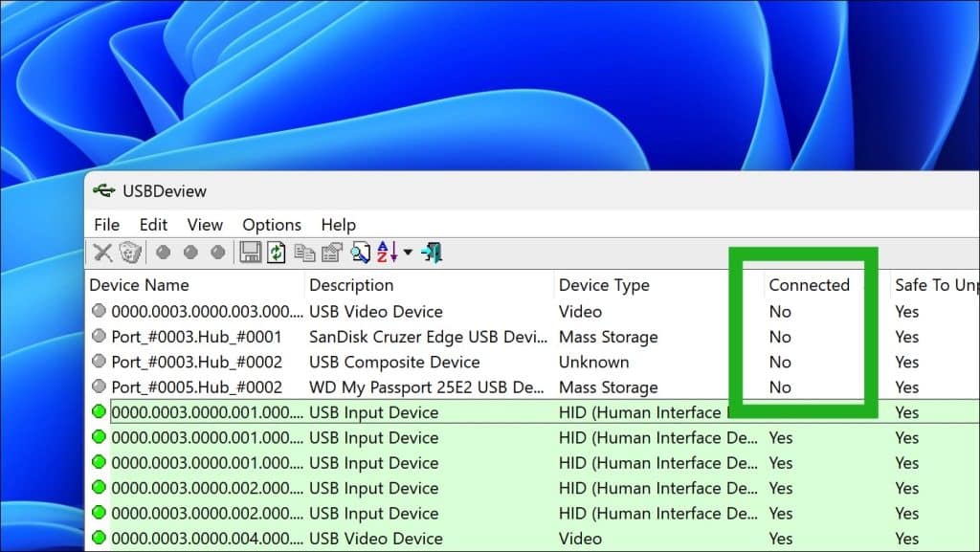Click the Disable and Enable circle icon
This screenshot has width=980, height=552.
(218, 253)
